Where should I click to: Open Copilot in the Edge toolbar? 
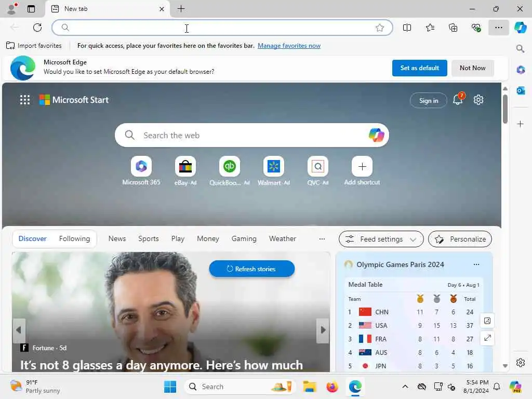[x=520, y=28]
